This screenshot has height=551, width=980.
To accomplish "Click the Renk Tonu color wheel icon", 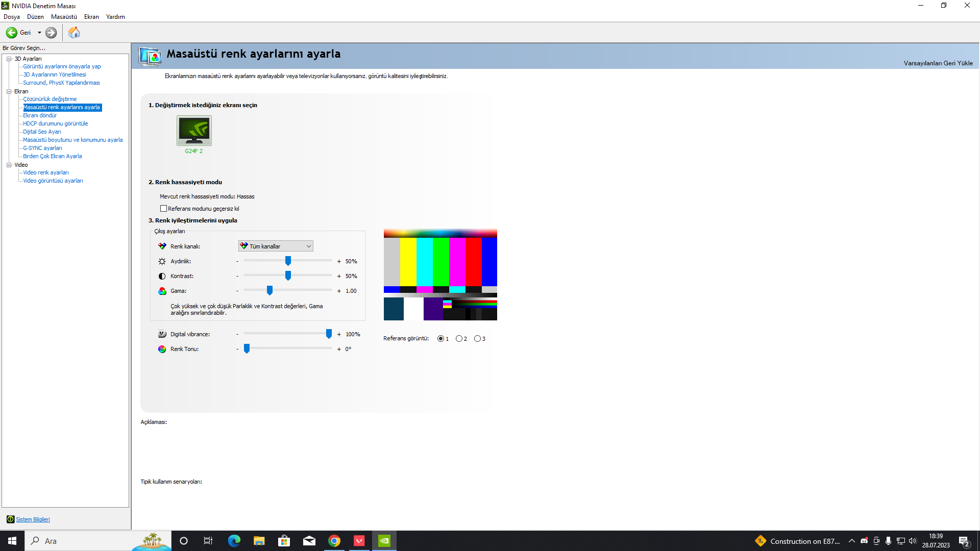I will pyautogui.click(x=162, y=349).
